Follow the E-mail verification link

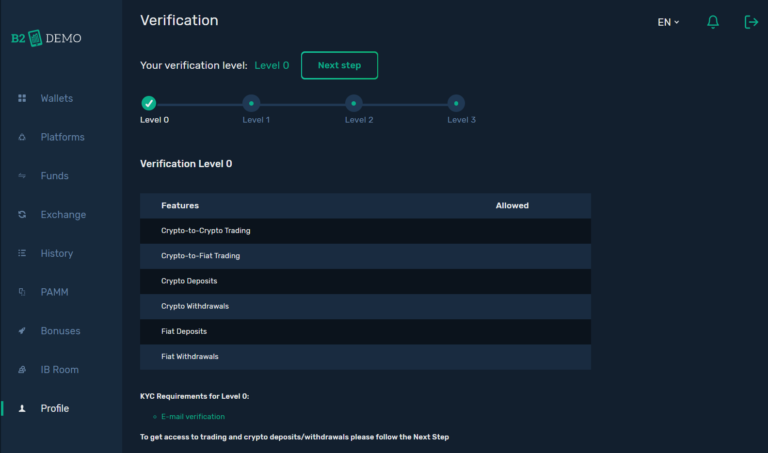coord(193,417)
